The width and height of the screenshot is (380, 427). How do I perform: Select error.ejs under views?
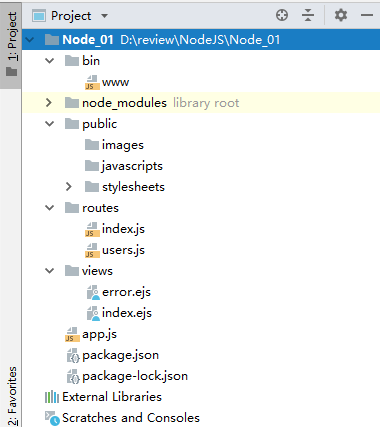pyautogui.click(x=126, y=292)
